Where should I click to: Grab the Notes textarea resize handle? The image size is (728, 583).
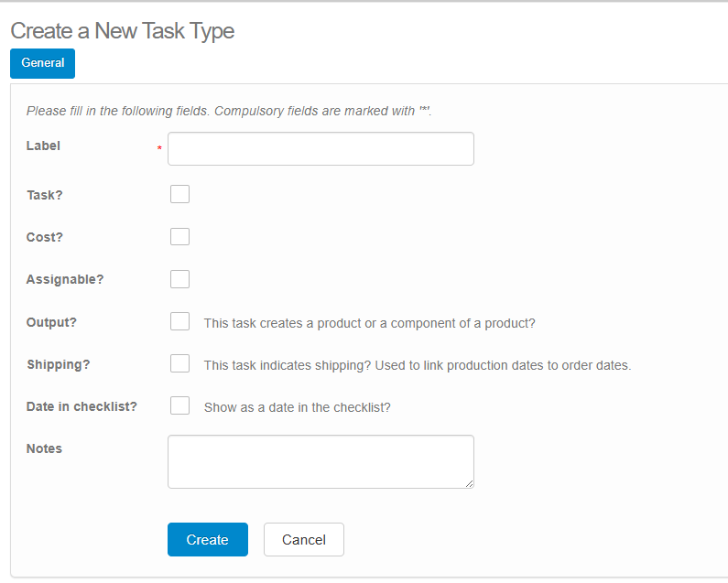tap(469, 483)
